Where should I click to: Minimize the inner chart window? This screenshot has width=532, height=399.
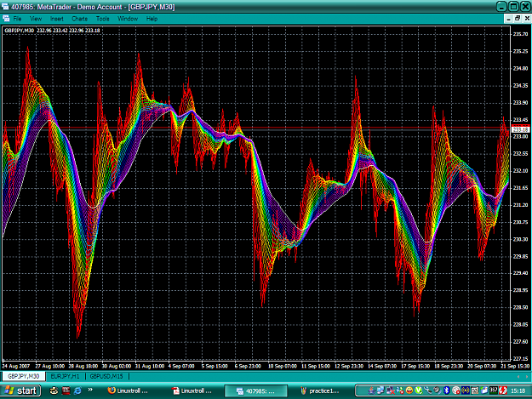[508, 19]
